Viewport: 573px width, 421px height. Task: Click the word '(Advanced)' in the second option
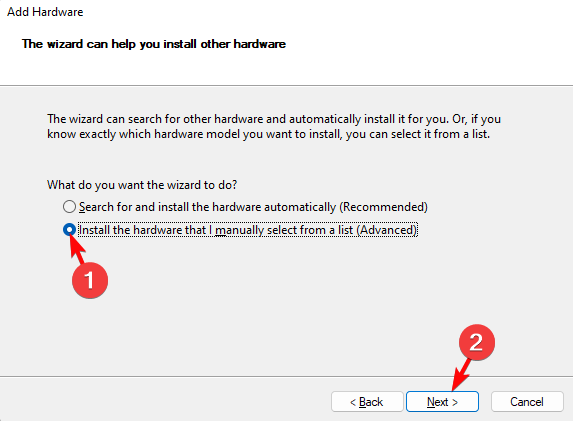387,230
